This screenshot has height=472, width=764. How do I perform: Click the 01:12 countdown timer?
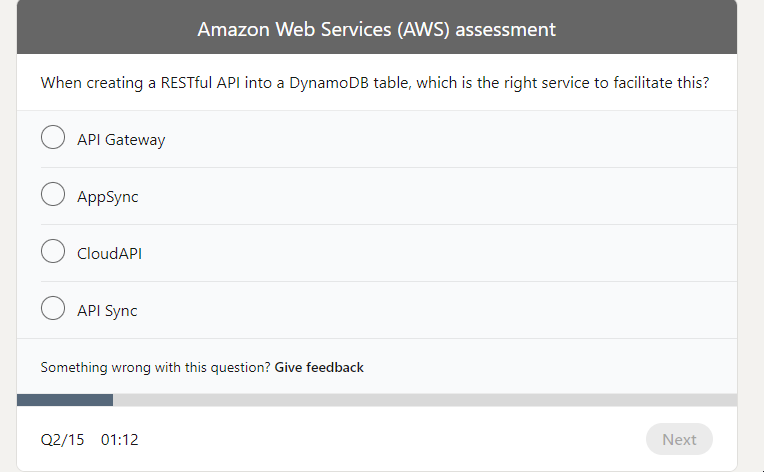[119, 440]
